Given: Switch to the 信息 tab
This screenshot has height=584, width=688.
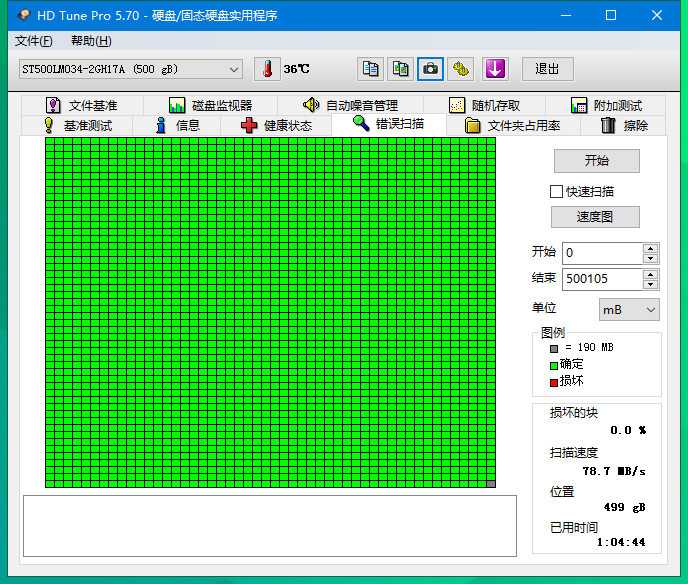Looking at the screenshot, I should tap(177, 125).
